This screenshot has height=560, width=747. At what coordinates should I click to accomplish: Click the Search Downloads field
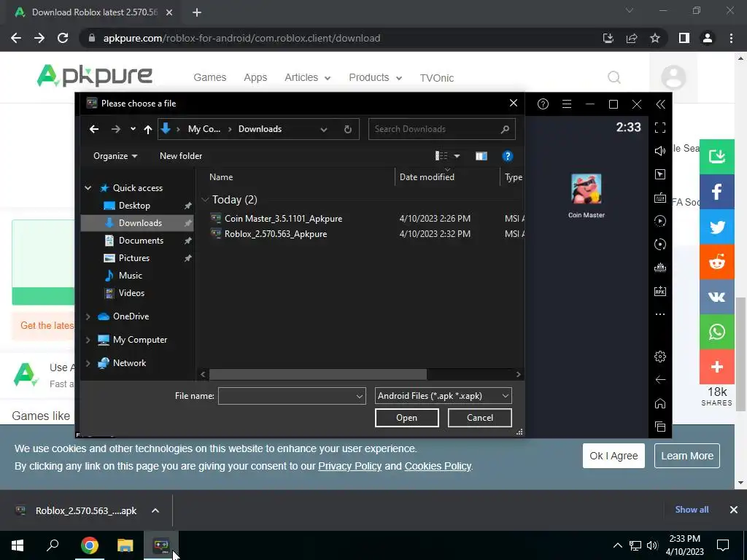point(441,129)
